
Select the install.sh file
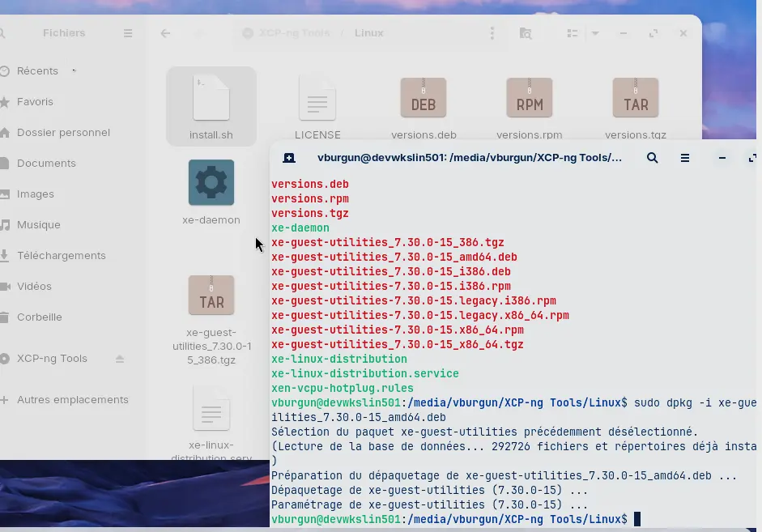pyautogui.click(x=211, y=105)
